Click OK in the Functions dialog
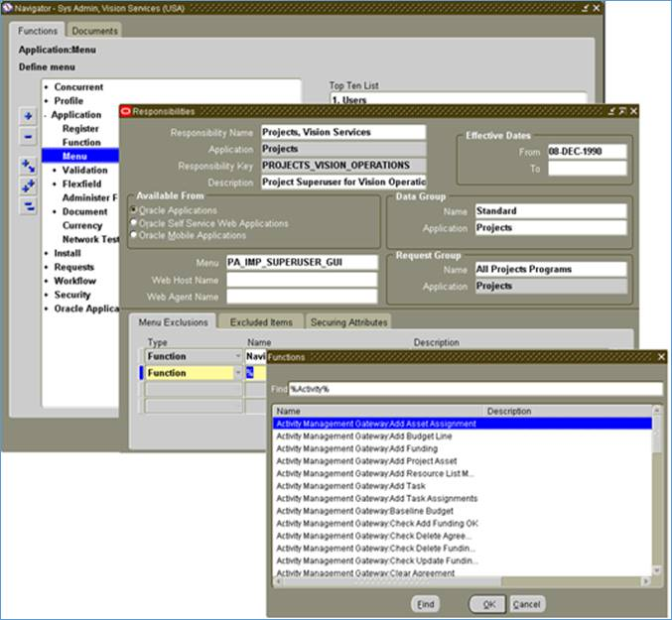This screenshot has width=672, height=620. pos(488,604)
